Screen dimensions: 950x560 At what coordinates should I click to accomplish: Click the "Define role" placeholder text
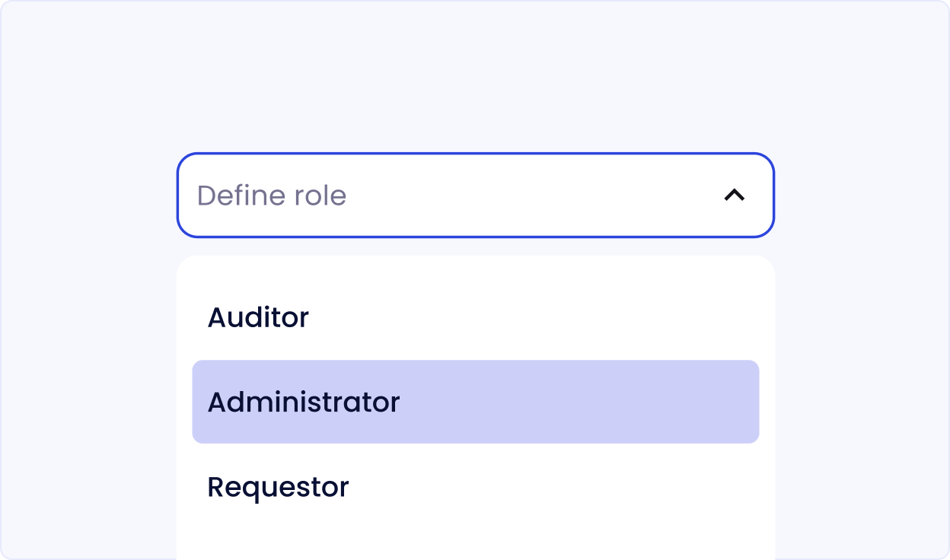point(272,196)
